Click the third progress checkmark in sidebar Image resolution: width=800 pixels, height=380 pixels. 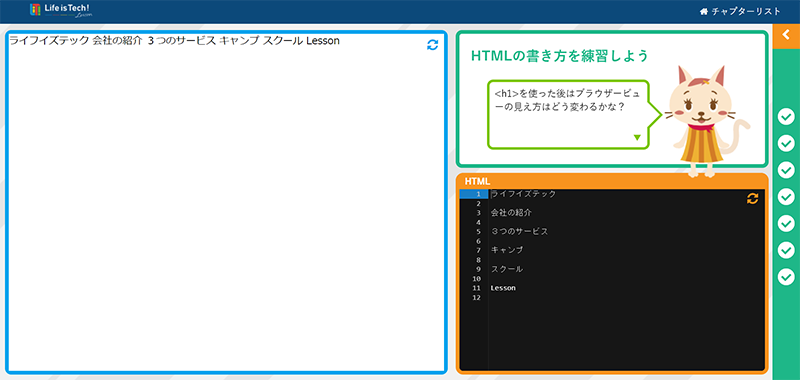click(786, 170)
